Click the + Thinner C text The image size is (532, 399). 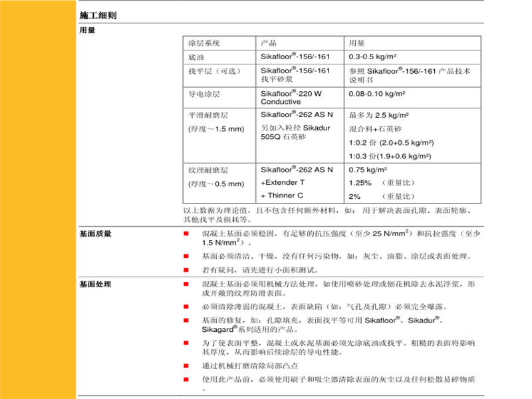click(281, 196)
